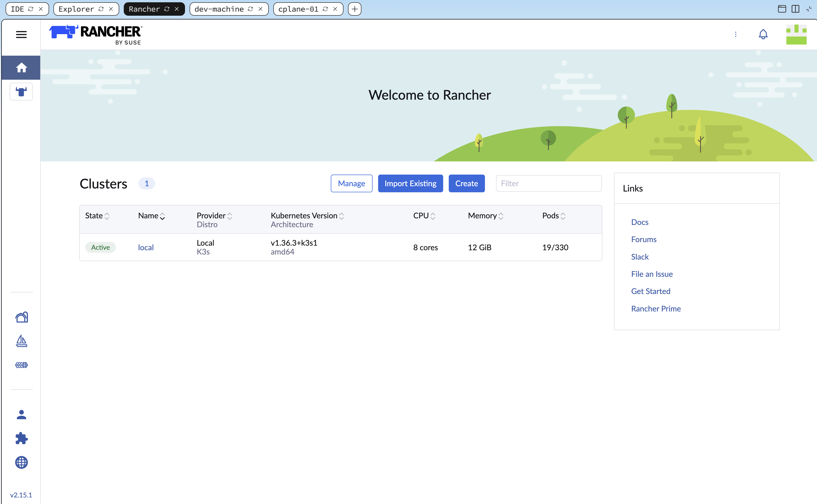The width and height of the screenshot is (817, 504).
Task: Click the collapse panel icon at top right
Action: [x=809, y=9]
